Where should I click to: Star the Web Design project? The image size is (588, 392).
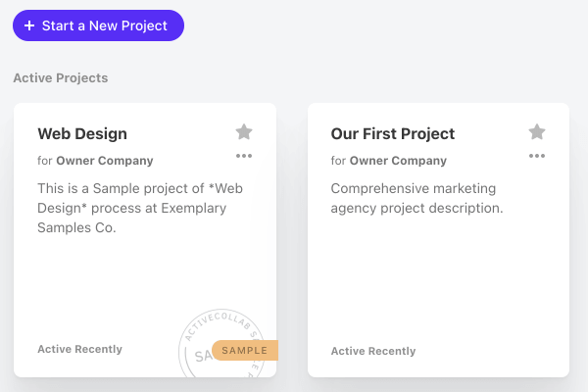pos(244,132)
